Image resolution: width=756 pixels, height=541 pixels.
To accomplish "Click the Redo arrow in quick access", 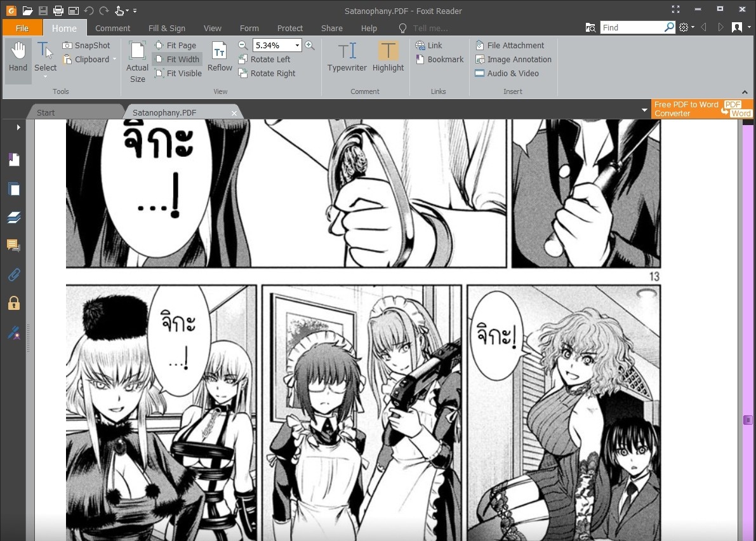I will [103, 10].
